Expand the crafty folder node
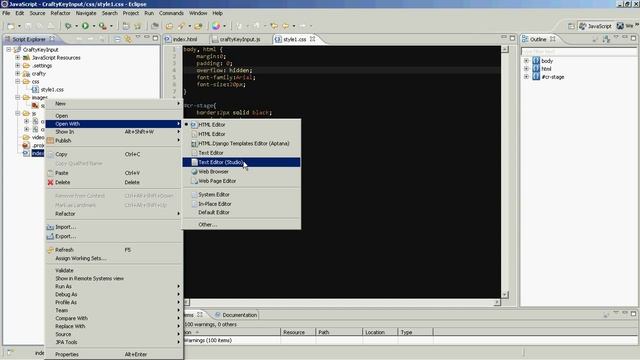Viewport: 640px width, 360px height. (18, 73)
